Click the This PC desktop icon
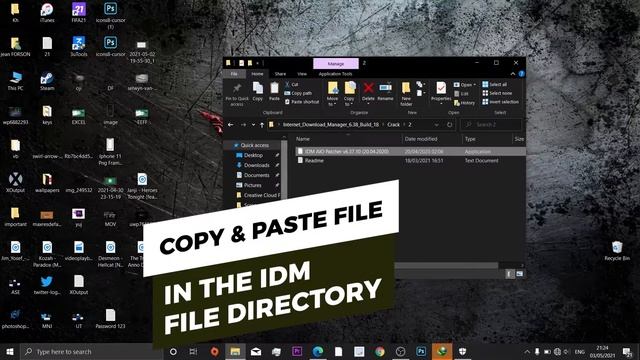The image size is (640, 360). 15,81
